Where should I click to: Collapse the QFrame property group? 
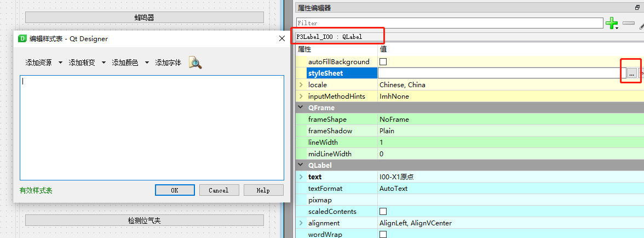pos(301,107)
